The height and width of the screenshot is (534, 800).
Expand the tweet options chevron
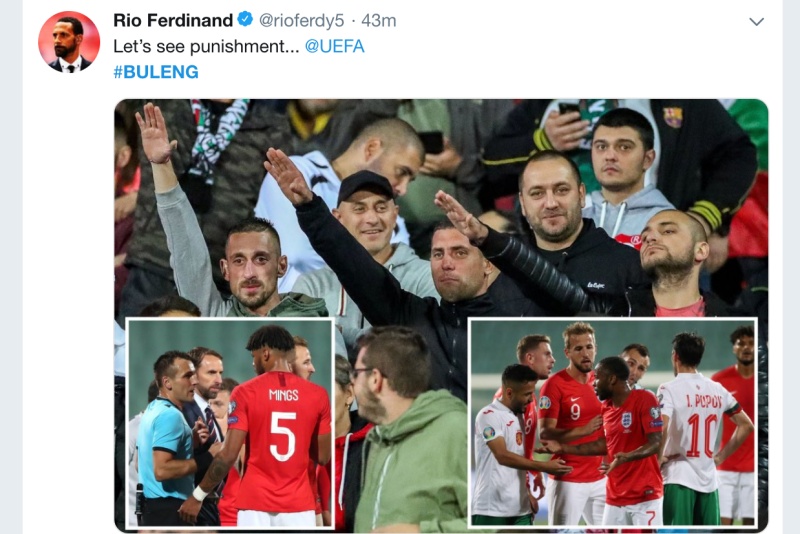[x=756, y=21]
